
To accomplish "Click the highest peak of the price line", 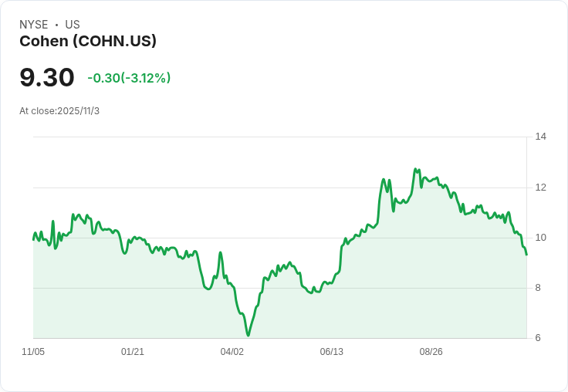I will tap(415, 169).
